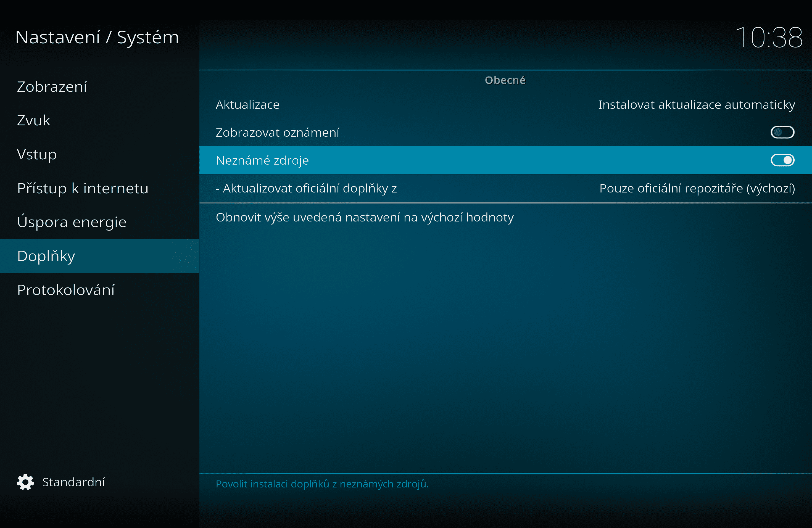This screenshot has width=812, height=528.
Task: Disable the Neznámé zdroje switch
Action: [x=782, y=160]
